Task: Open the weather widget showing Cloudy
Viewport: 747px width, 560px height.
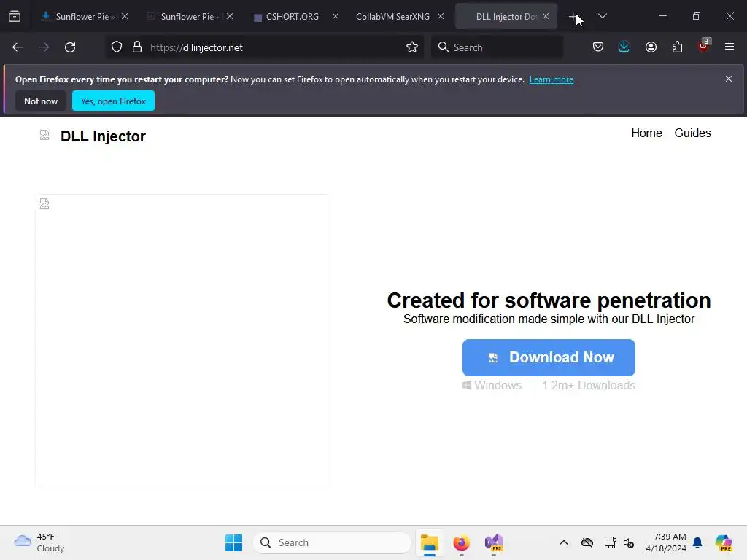Action: [39, 542]
